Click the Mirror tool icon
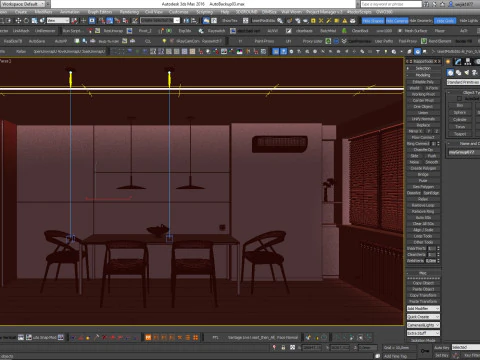Image resolution: width=480 pixels, height=360 pixels. point(186,21)
